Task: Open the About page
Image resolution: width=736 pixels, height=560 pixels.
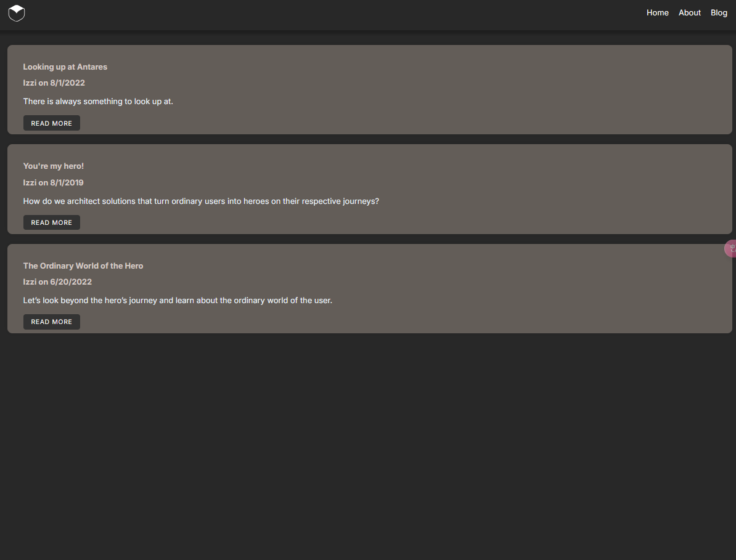Action: pos(689,13)
